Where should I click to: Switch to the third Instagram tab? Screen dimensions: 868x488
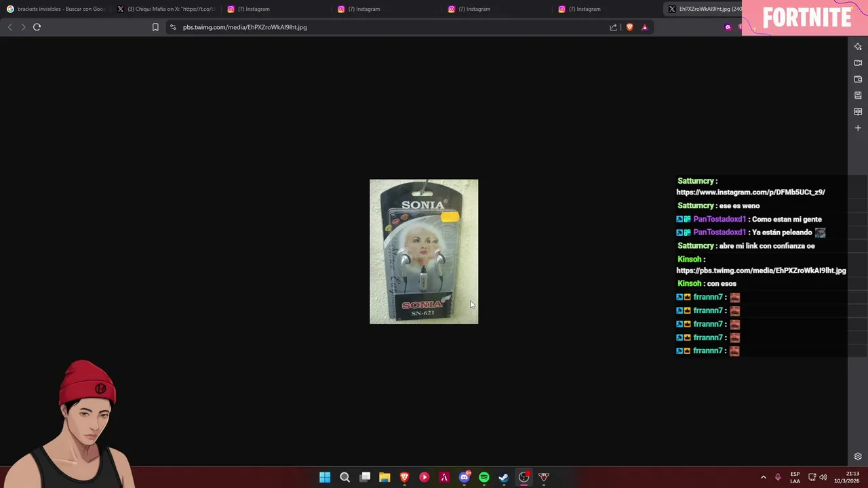[498, 9]
